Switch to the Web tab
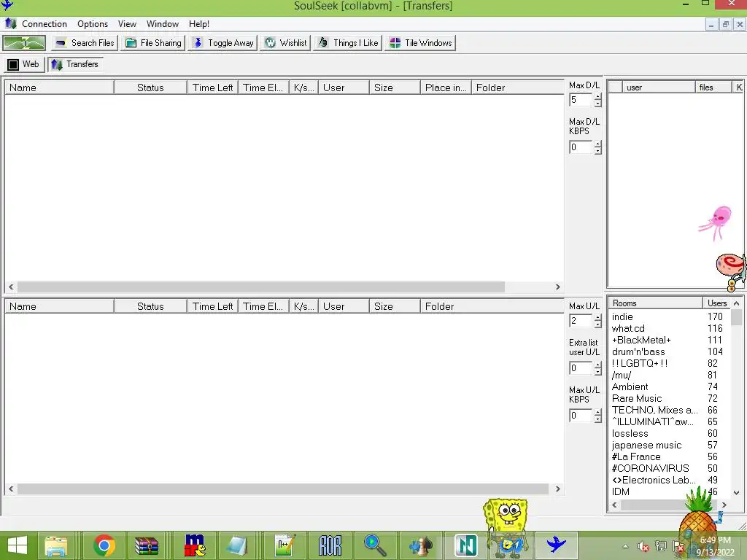Screen dimensions: 747x560 tap(24, 64)
